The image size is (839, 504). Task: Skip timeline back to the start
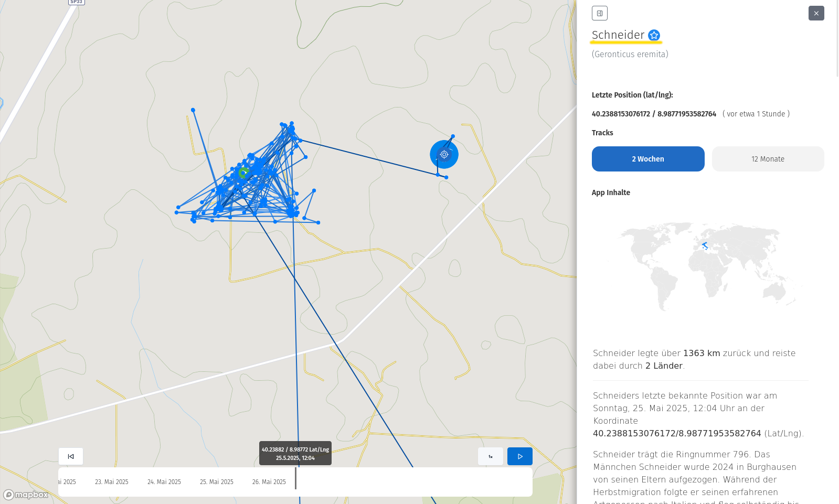pos(71,456)
